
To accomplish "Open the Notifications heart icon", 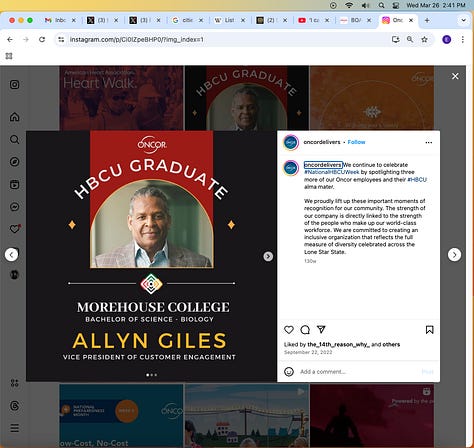I will click(15, 229).
